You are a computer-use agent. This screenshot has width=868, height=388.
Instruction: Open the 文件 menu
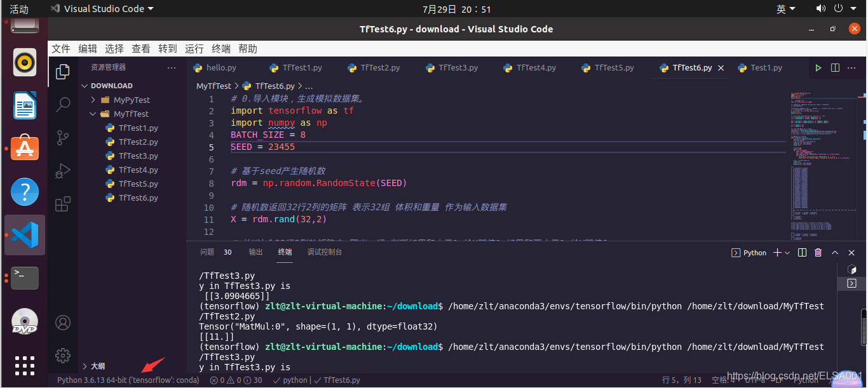[61, 49]
